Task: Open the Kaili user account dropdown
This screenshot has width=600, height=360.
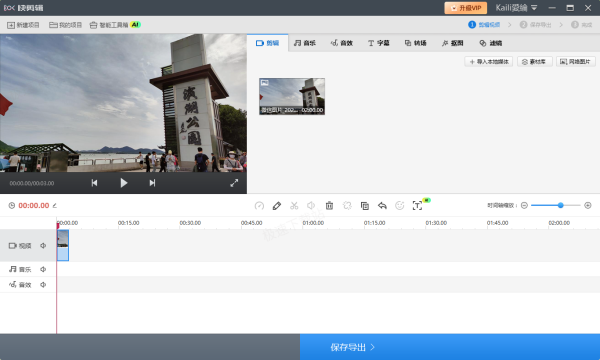Action: (x=516, y=8)
